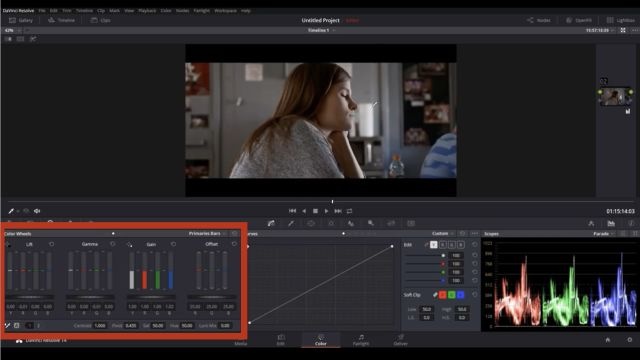Screen dimensions: 640x360
Task: Mute viewer audio
Action: point(37,211)
